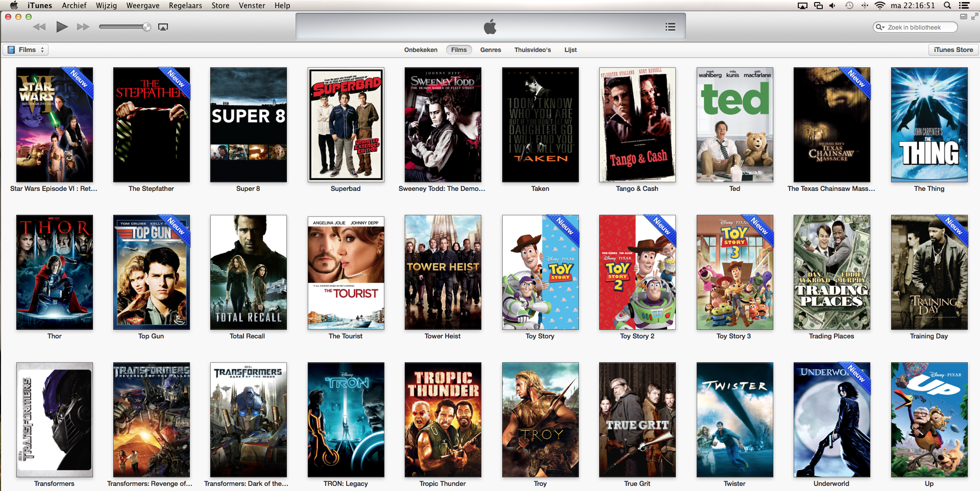980x491 pixels.
Task: Click the True Grit poster
Action: [638, 420]
